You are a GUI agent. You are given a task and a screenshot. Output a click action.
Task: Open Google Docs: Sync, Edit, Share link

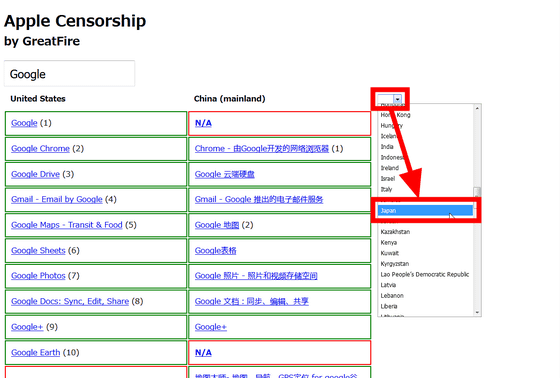(70, 301)
